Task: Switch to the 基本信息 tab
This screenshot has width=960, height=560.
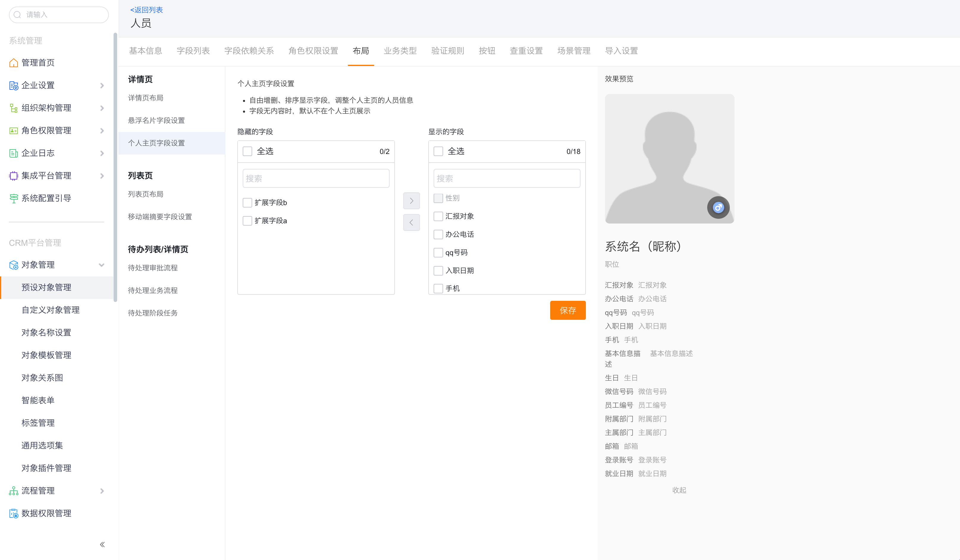Action: tap(145, 51)
